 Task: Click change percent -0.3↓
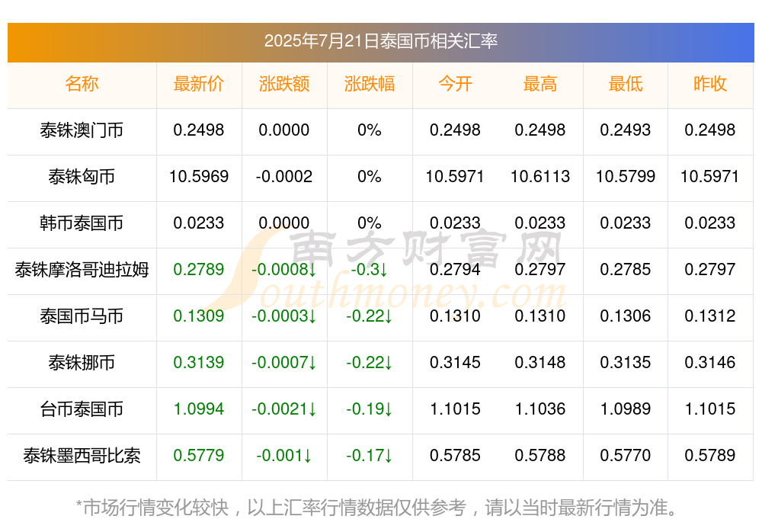(370, 269)
